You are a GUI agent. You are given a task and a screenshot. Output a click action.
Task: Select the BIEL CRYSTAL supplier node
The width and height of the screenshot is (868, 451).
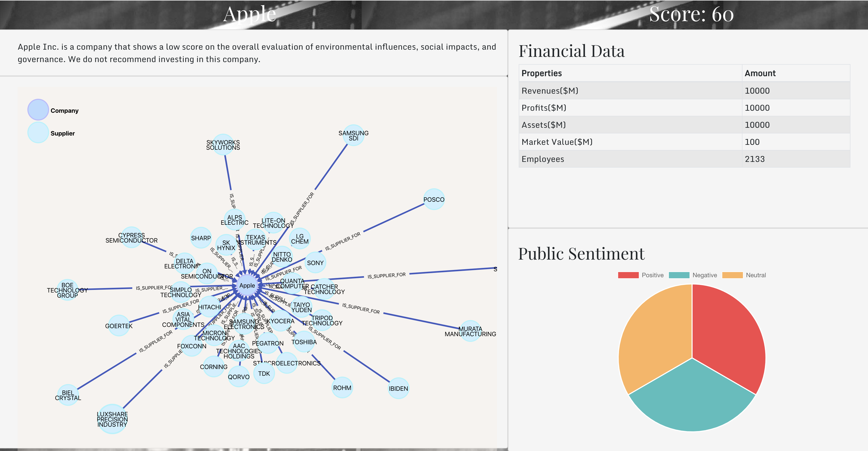point(68,395)
